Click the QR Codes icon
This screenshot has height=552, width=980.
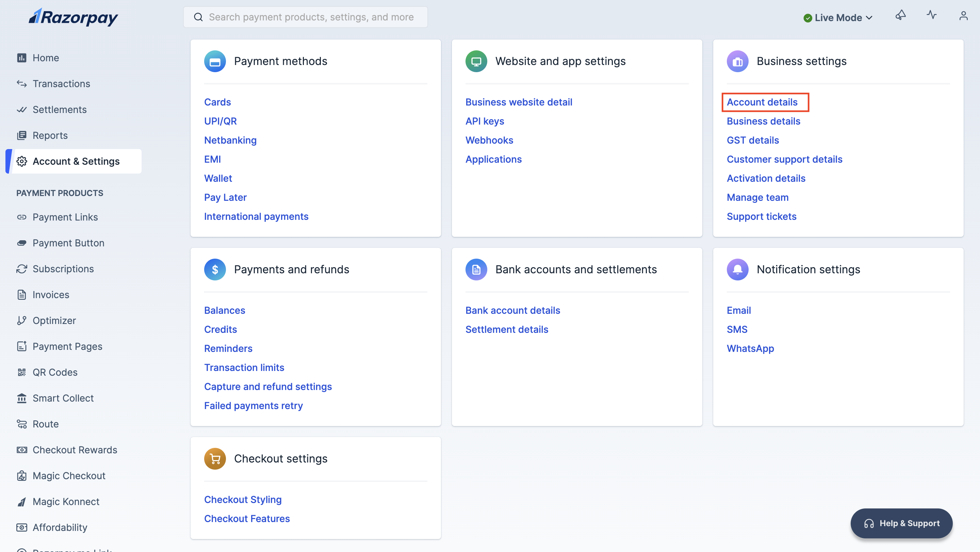pos(22,372)
